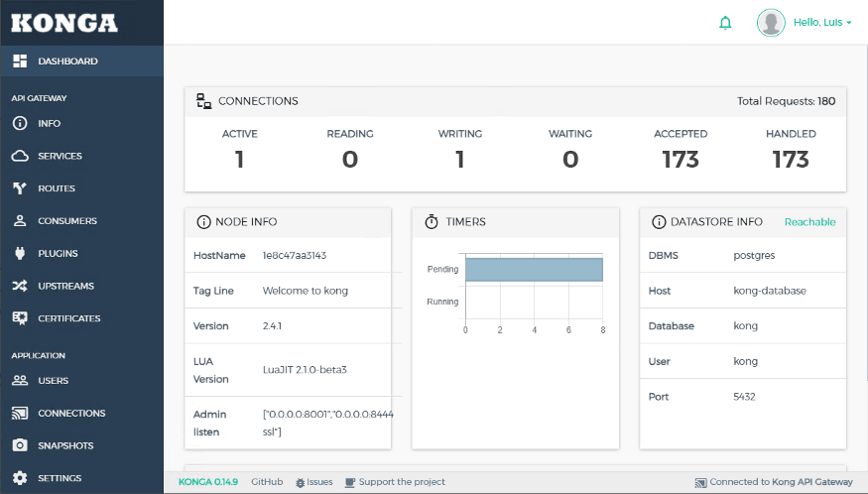Click the Timers stopwatch icon
This screenshot has width=868, height=494.
tap(432, 222)
